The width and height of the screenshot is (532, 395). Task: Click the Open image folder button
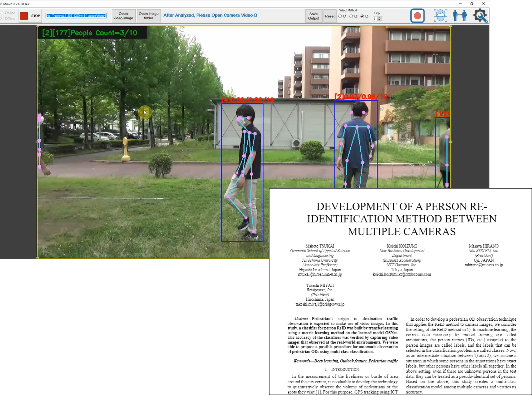tap(148, 16)
